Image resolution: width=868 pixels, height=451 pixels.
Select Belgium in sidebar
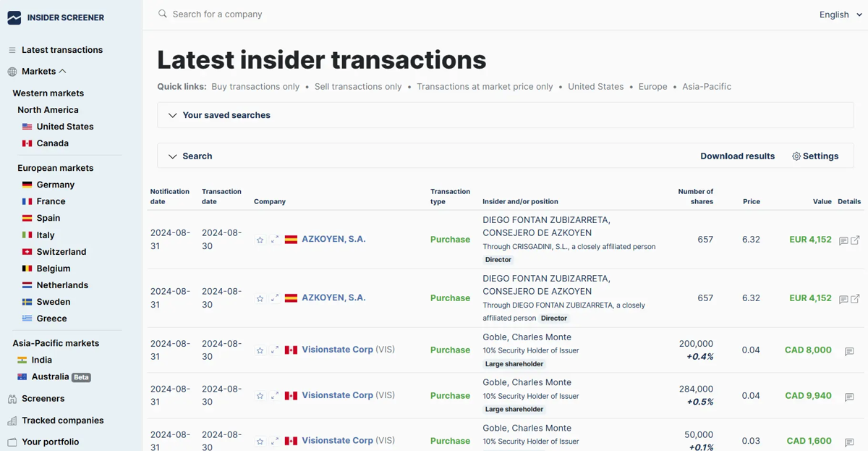(x=54, y=269)
